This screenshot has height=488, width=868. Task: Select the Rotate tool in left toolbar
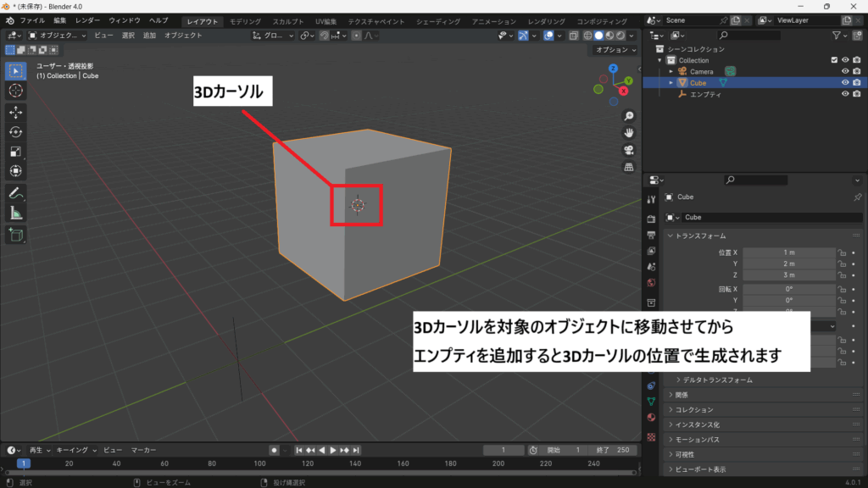click(x=16, y=131)
